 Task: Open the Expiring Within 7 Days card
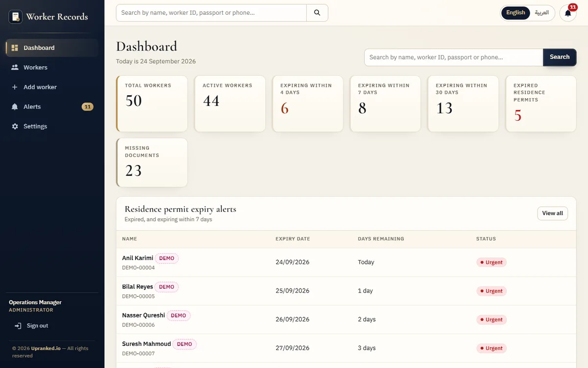[385, 104]
